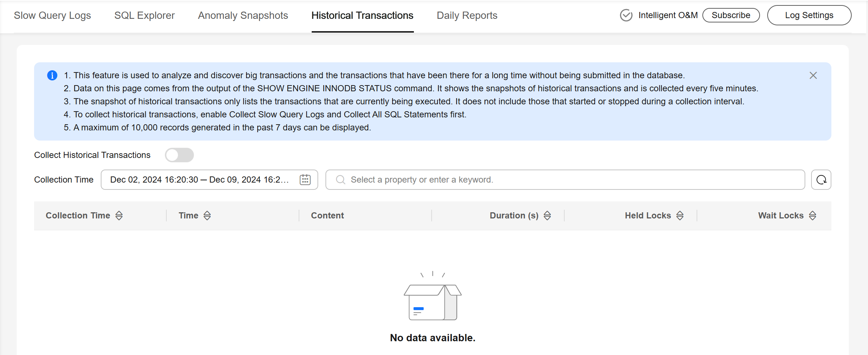Open the calendar icon in Collection Time
Image resolution: width=868 pixels, height=355 pixels.
coord(305,180)
